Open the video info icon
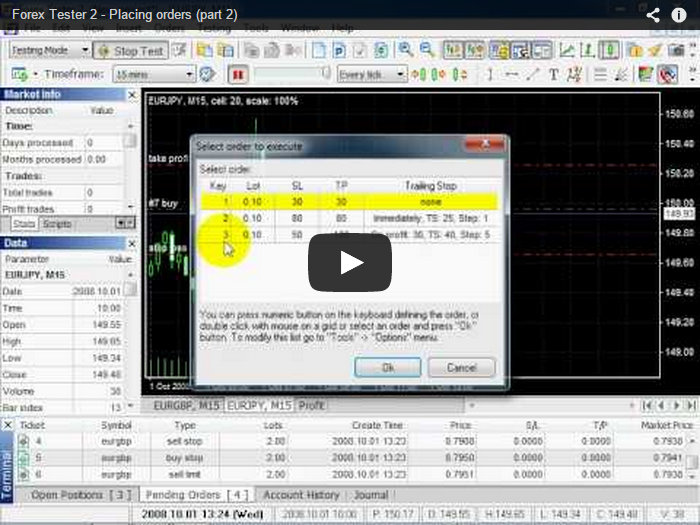Viewport: 700px width, 525px height. [x=679, y=15]
